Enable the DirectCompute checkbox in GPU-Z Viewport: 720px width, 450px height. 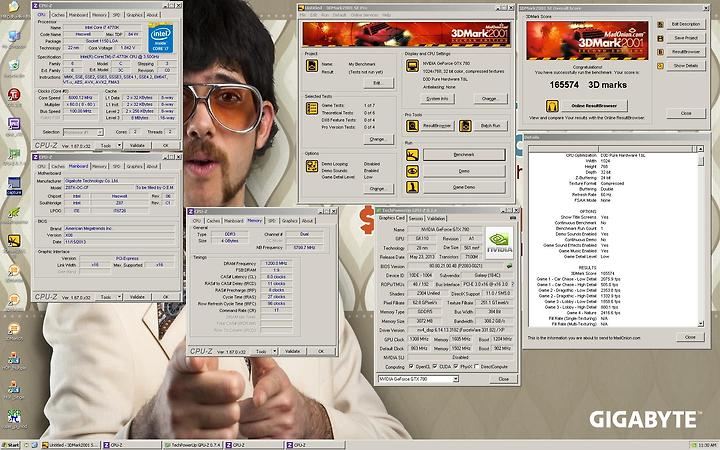pos(476,366)
